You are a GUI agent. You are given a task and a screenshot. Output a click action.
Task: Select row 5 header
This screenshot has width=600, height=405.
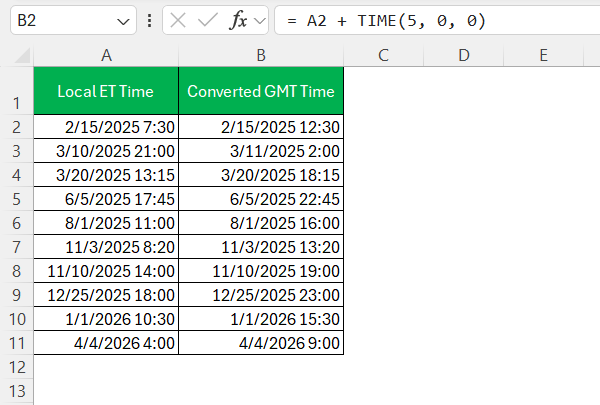pos(16,199)
